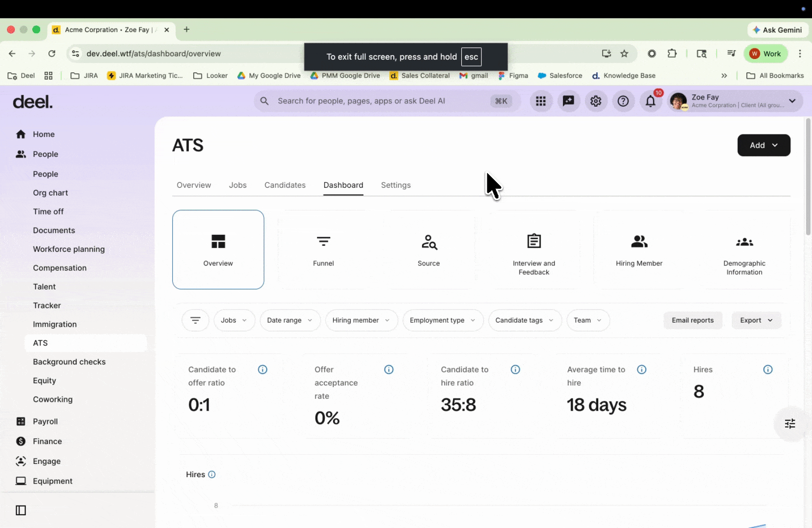The height and width of the screenshot is (528, 812).
Task: Click the filter icon left of Jobs
Action: coord(195,320)
